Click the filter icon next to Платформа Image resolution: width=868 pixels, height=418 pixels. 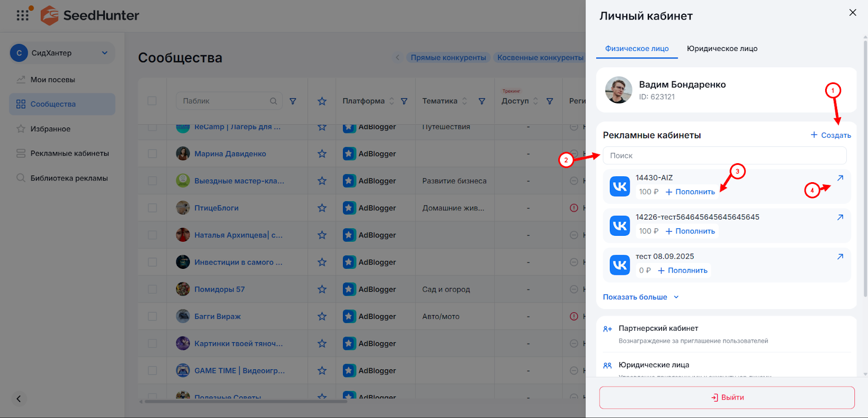tap(404, 101)
